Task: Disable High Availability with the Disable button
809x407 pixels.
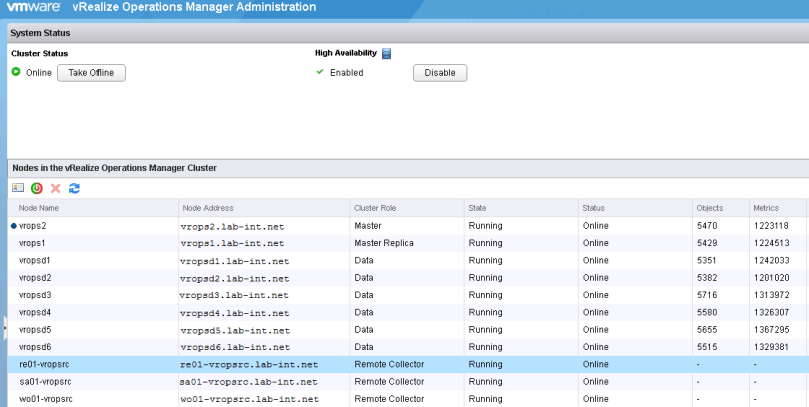Action: 439,73
